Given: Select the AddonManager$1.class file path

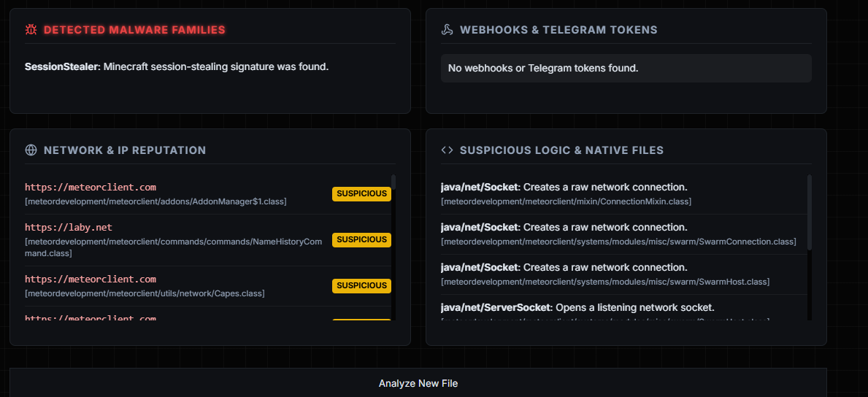Looking at the screenshot, I should (155, 201).
